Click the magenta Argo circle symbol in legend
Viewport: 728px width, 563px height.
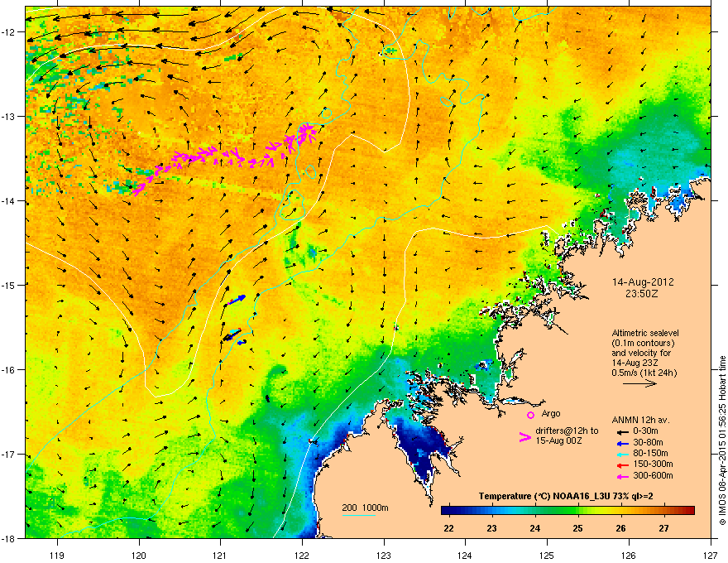(x=530, y=415)
